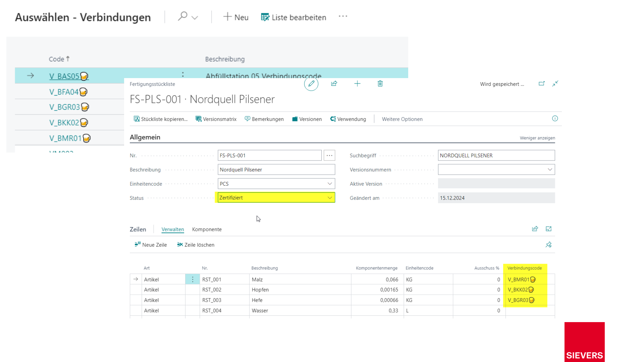644x362 pixels.
Task: Click quantity 0,066 in Malz row
Action: click(x=378, y=279)
